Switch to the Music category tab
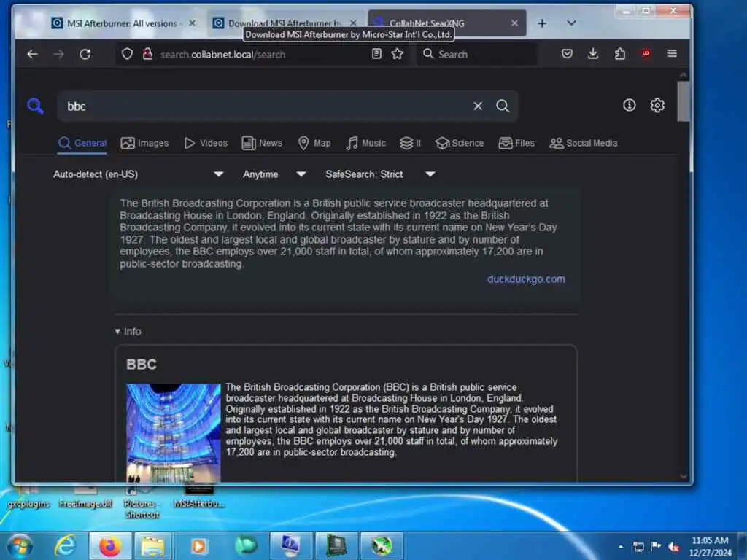This screenshot has width=747, height=560. (x=366, y=144)
